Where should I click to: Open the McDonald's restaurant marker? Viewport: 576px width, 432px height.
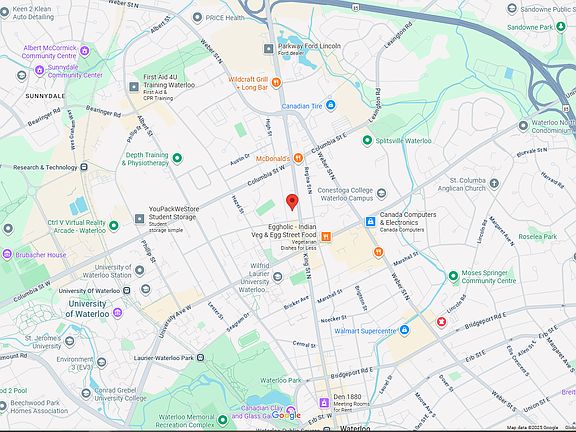coord(298,158)
